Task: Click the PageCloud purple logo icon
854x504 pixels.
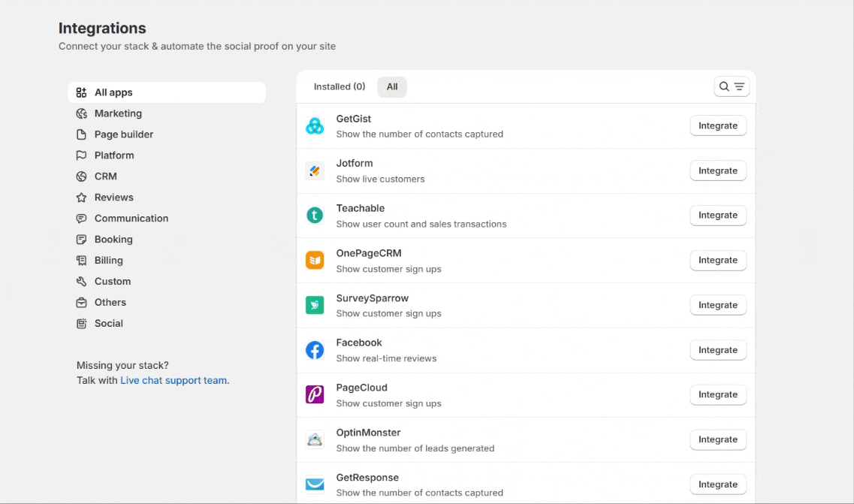Action: point(315,395)
